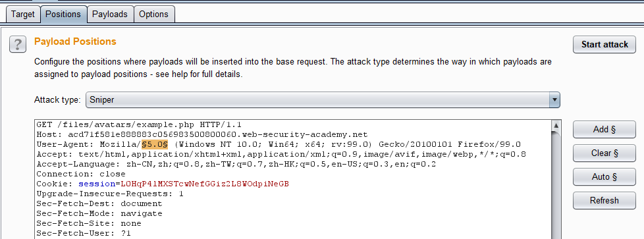
Task: Click the request editor scroll up arrow
Action: point(556,126)
